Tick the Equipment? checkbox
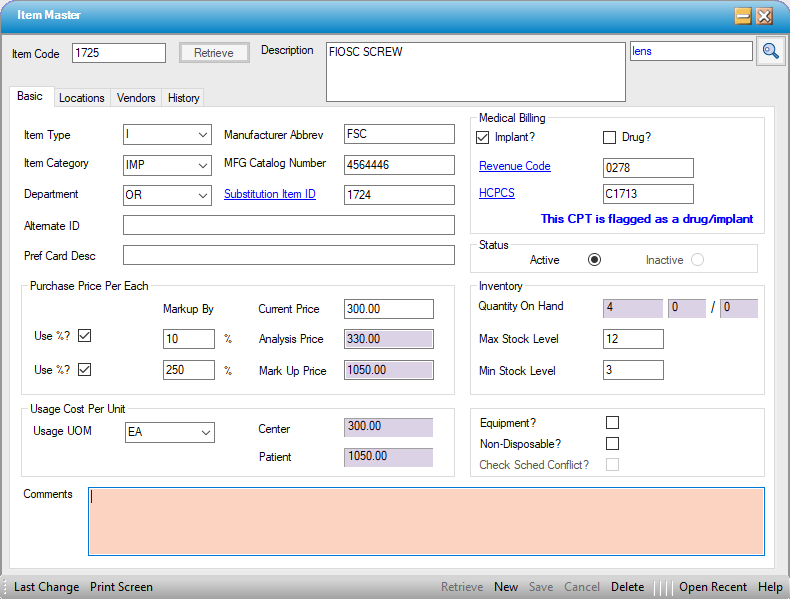790x599 pixels. [x=612, y=423]
